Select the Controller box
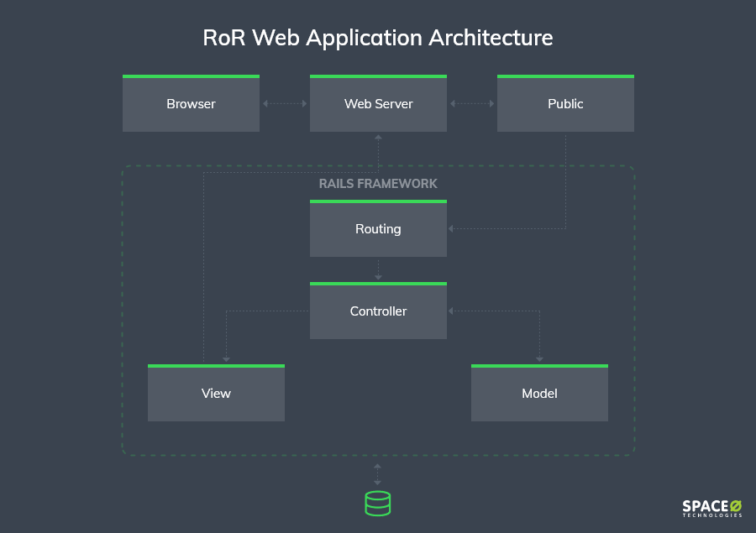Viewport: 756px width, 533px height. coord(378,311)
